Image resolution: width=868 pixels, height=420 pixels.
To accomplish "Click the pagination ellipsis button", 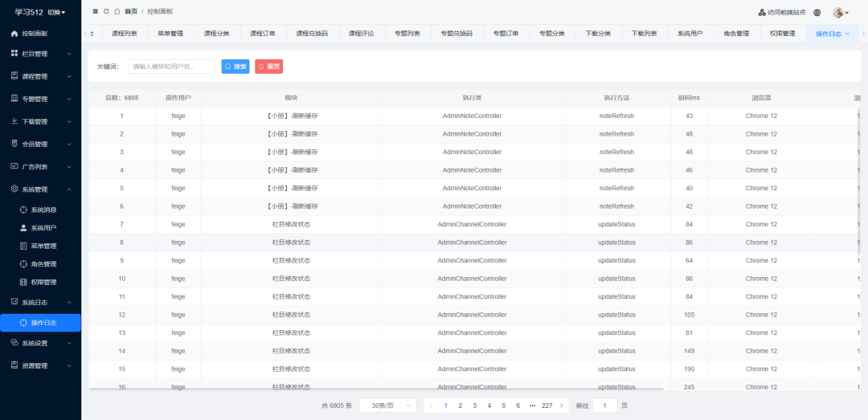I will tap(533, 406).
